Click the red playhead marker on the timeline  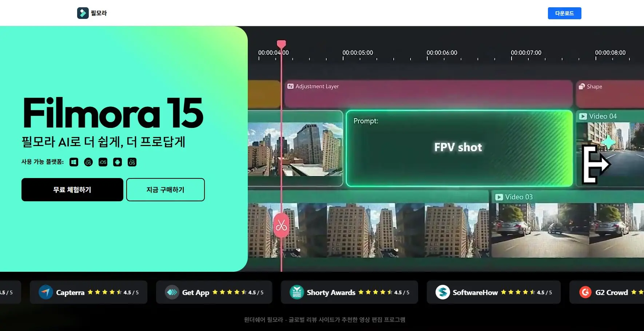(x=281, y=44)
